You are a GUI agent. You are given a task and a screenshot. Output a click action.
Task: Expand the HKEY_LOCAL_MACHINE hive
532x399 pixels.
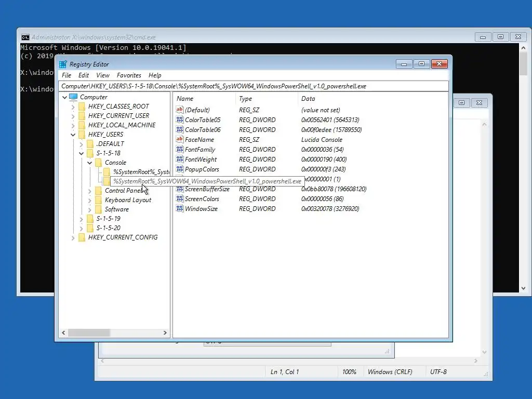coord(73,125)
